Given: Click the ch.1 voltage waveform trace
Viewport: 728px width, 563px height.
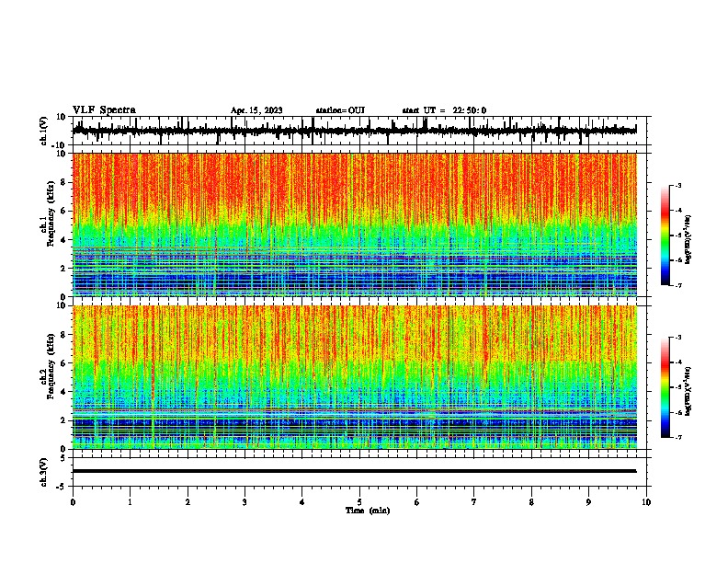Looking at the screenshot, I should 354,131.
